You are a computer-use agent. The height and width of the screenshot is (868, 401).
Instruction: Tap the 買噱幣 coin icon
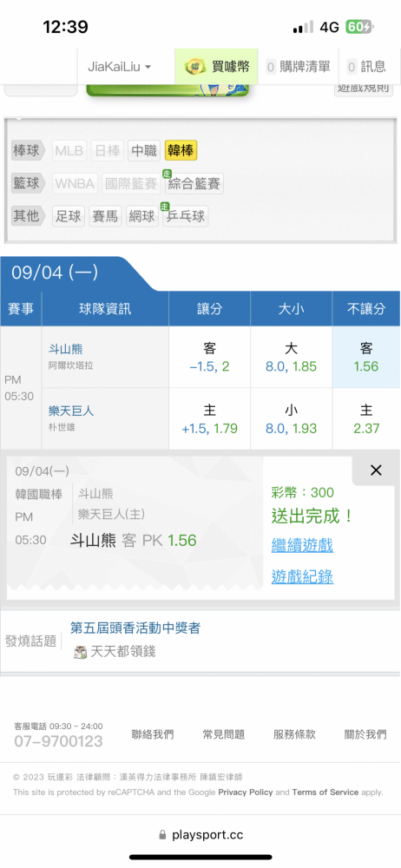tap(195, 67)
